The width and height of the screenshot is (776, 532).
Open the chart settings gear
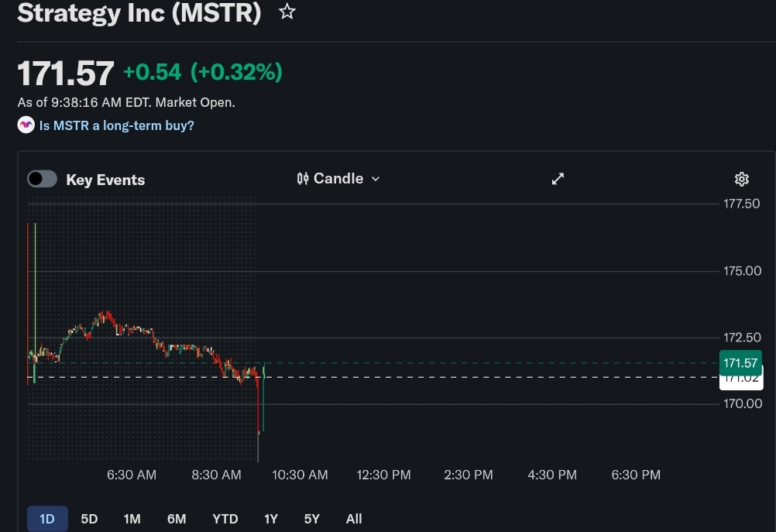click(x=741, y=179)
